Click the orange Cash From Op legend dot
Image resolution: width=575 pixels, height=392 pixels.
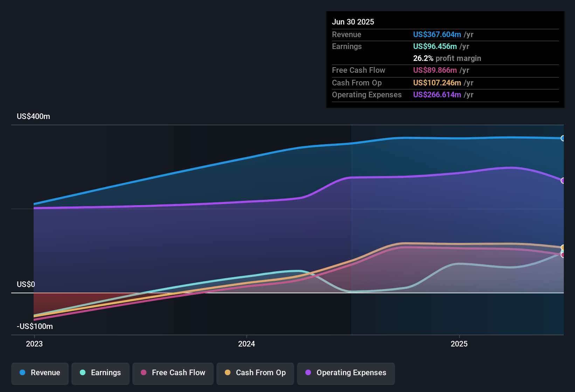click(x=227, y=373)
